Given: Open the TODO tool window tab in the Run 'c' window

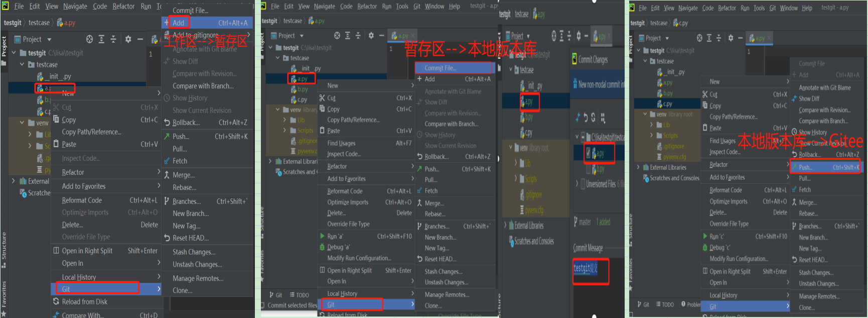Looking at the screenshot, I should click(x=665, y=304).
